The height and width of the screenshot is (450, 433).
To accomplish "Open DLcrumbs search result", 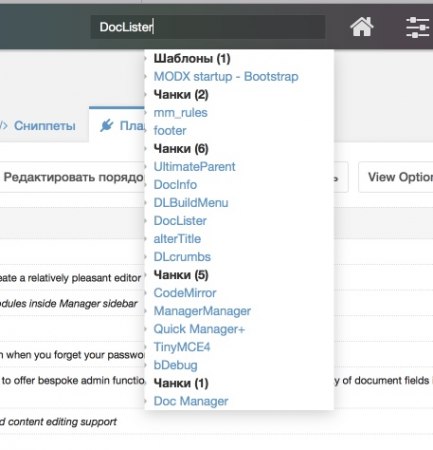I will (182, 257).
